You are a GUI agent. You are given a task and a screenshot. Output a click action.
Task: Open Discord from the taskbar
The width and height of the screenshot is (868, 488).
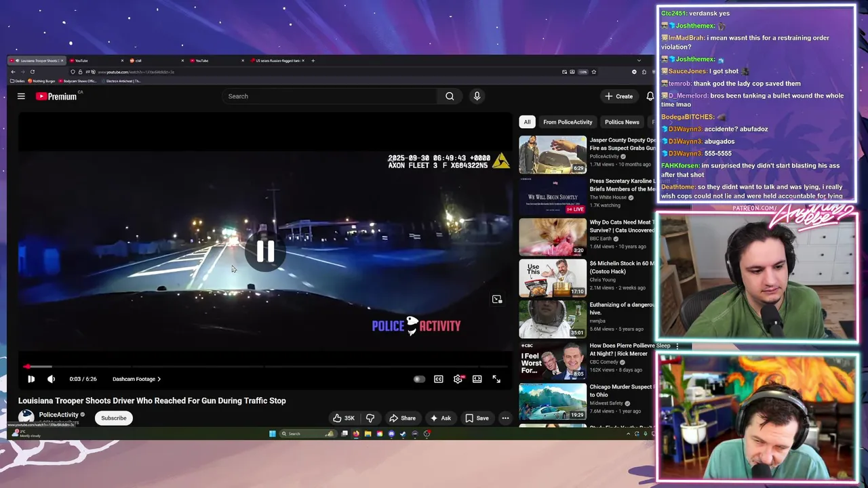click(x=391, y=434)
